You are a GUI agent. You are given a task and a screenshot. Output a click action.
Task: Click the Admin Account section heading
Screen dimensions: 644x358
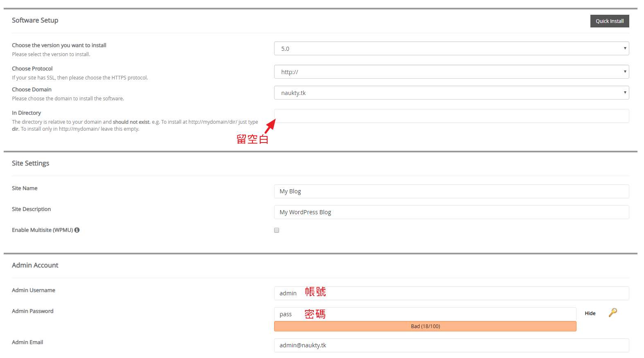tap(35, 265)
